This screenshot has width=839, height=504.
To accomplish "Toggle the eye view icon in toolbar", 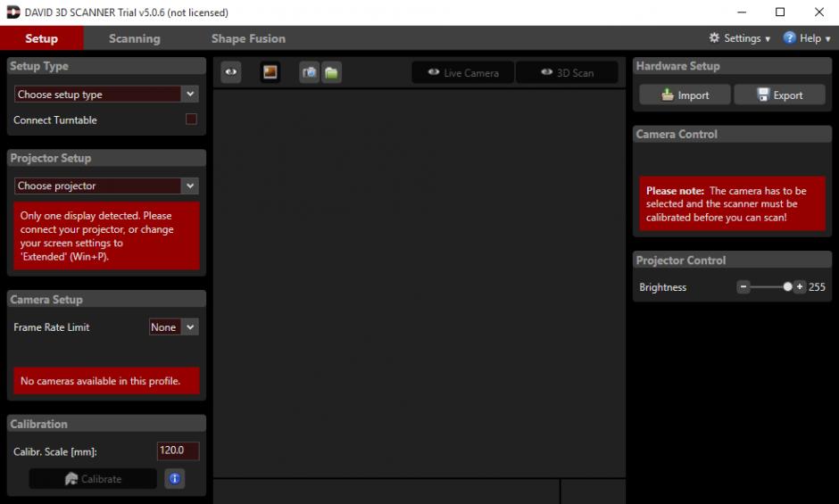I will pyautogui.click(x=230, y=72).
